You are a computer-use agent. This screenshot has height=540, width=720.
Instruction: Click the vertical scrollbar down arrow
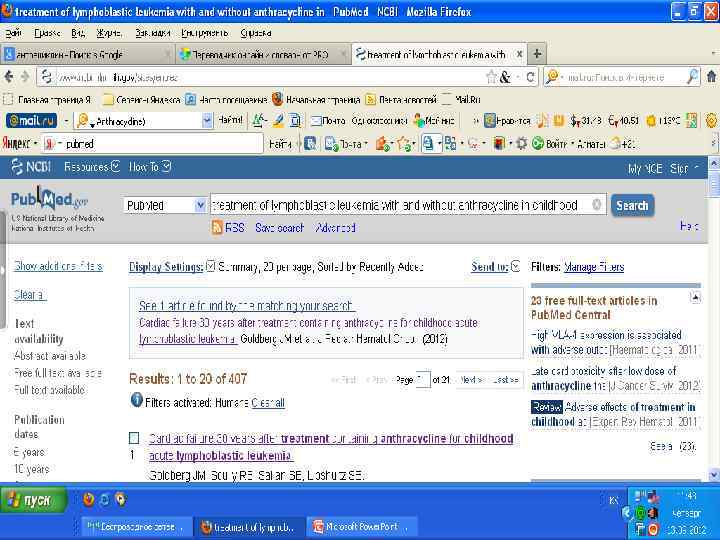coord(714,475)
